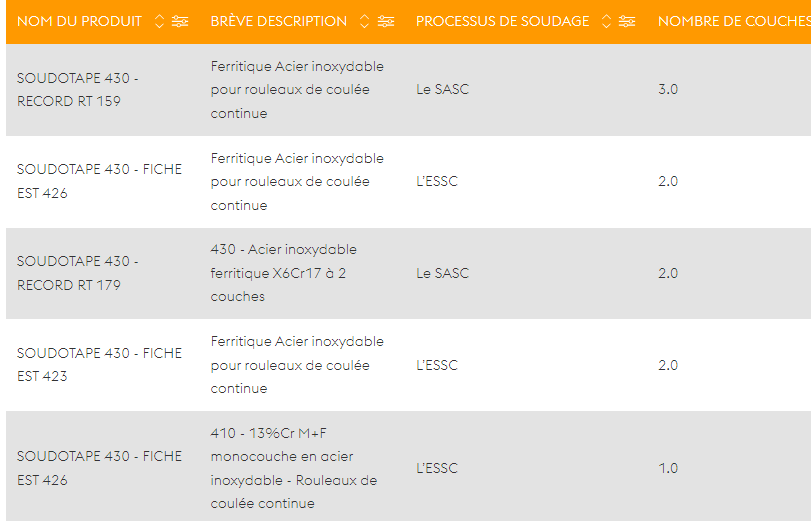Click the L'ESSC cell for EST 423
Image resolution: width=811 pixels, height=521 pixels.
coord(437,365)
